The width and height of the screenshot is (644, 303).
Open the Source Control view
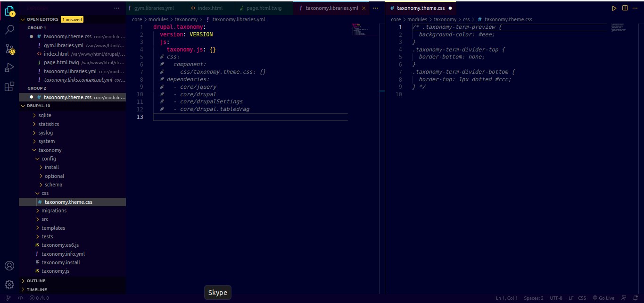pyautogui.click(x=9, y=49)
